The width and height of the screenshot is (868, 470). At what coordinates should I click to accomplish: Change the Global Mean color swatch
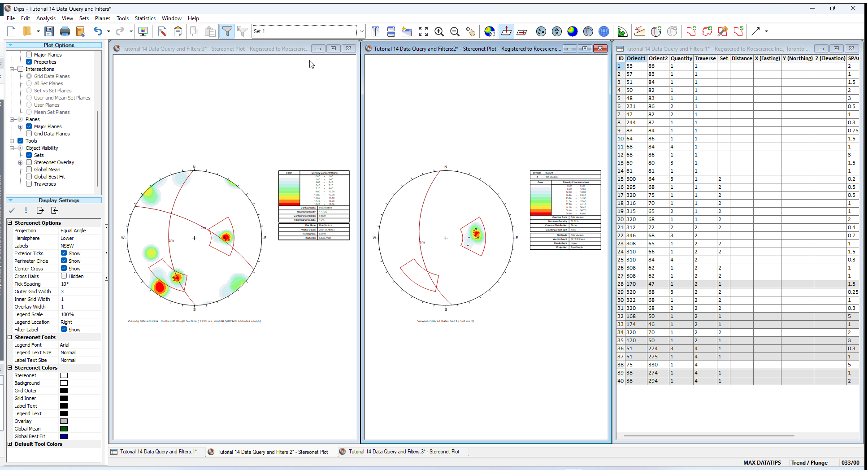pos(64,428)
